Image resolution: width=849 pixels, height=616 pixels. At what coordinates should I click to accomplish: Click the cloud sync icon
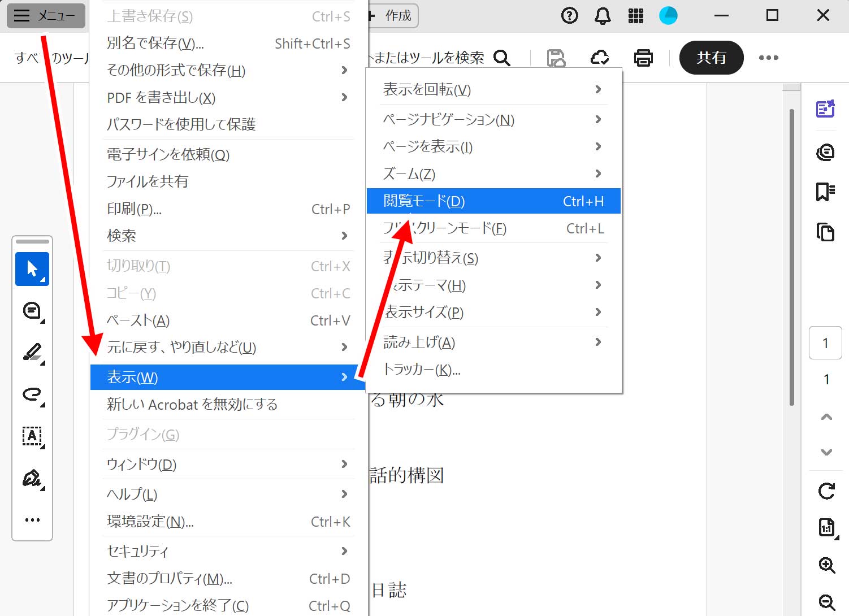(x=600, y=58)
